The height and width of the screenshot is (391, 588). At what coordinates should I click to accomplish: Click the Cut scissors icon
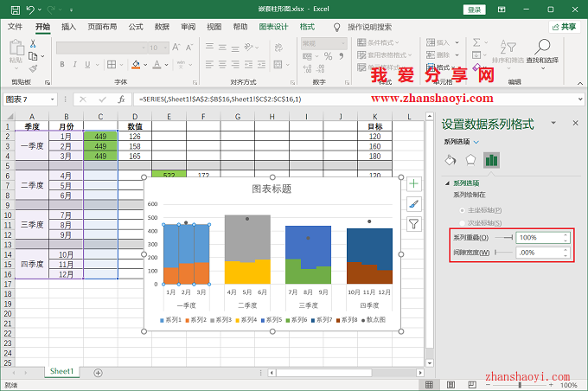click(33, 44)
